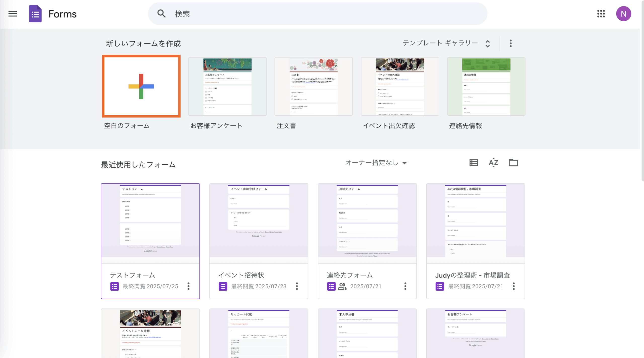Open the オーナー指定なし owner filter
The height and width of the screenshot is (358, 644).
coord(376,163)
